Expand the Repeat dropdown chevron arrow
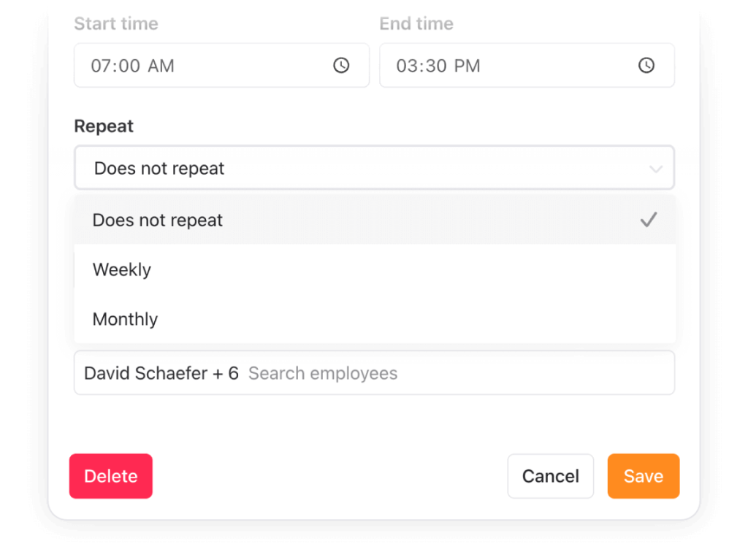 pos(655,169)
